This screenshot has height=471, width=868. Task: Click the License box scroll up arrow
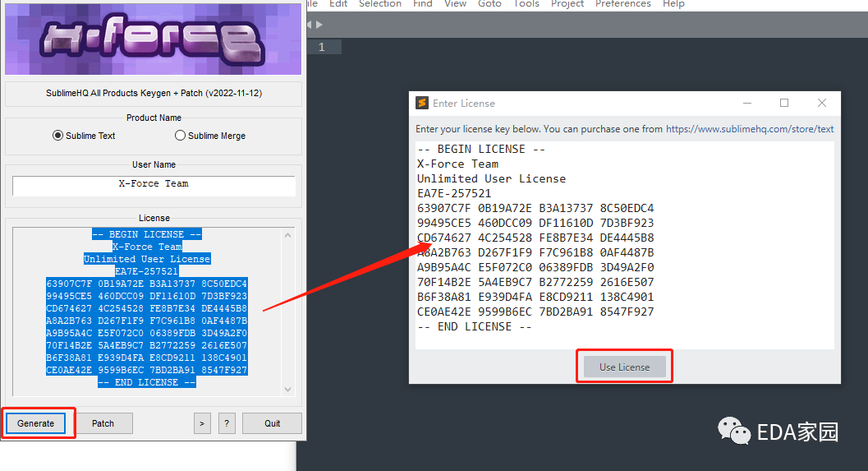click(288, 235)
